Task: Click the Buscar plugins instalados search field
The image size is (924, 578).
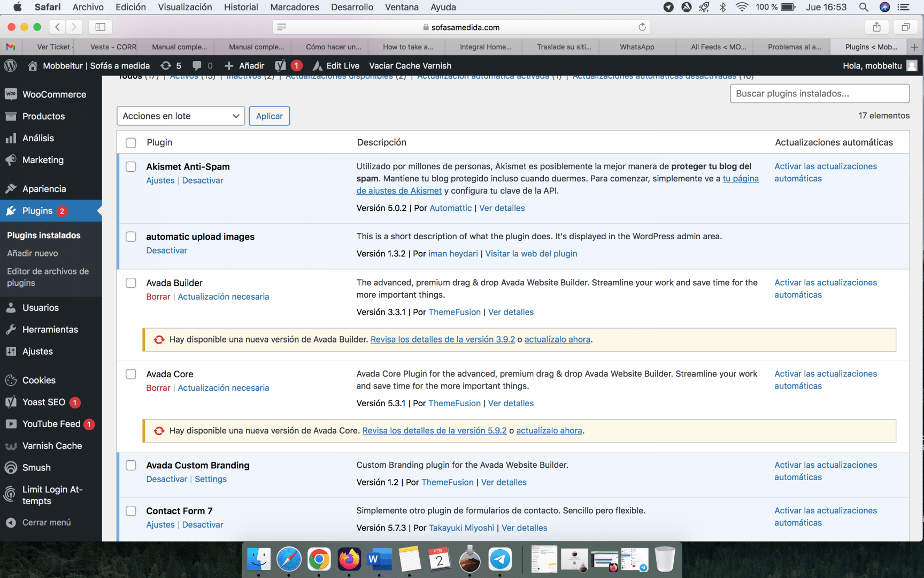Action: coord(820,94)
